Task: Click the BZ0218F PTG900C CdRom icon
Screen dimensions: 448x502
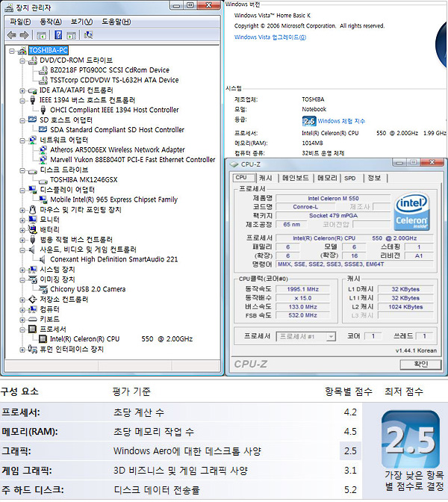Action: (43, 70)
